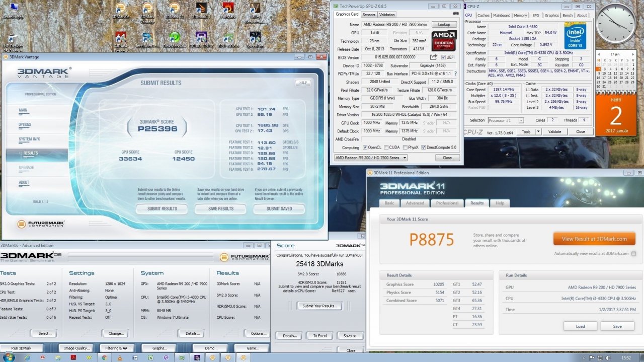Open AIDA64 Extreme desktop icon

click(120, 41)
